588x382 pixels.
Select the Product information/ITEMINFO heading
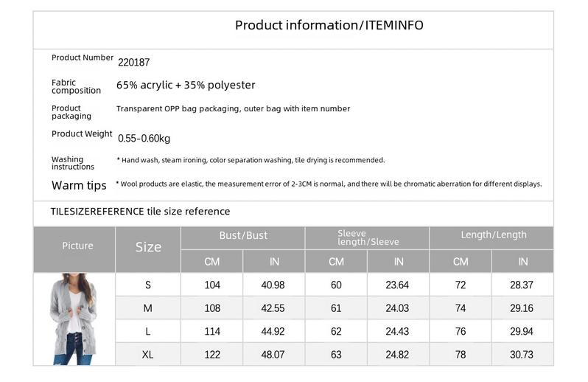(x=329, y=25)
